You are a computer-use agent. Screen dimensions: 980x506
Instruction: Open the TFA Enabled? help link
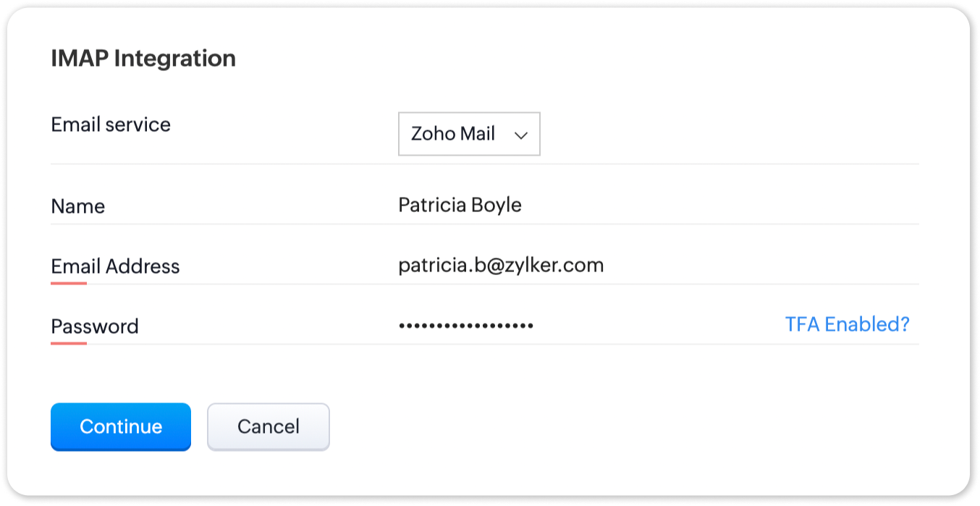(x=847, y=324)
